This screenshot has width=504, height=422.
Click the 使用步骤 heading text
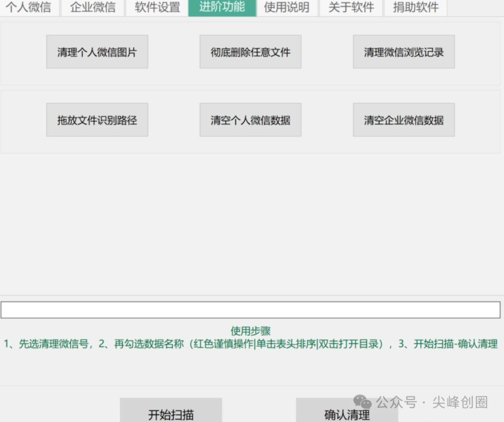251,331
